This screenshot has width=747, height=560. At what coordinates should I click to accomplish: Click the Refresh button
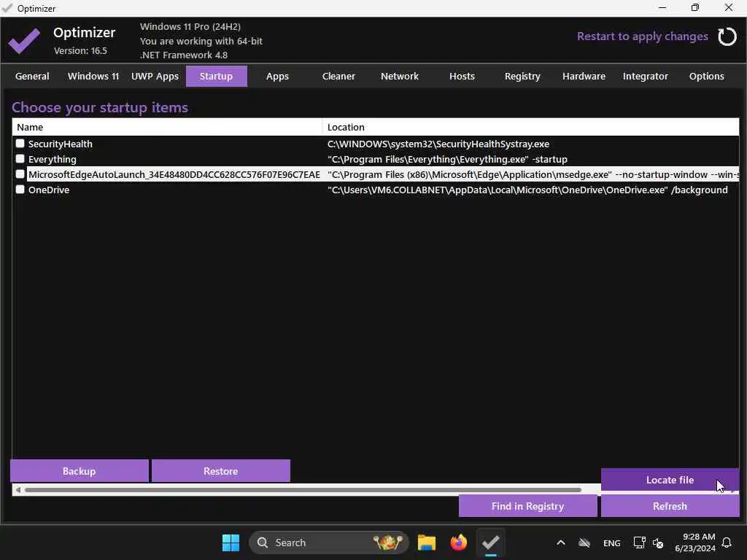click(670, 506)
